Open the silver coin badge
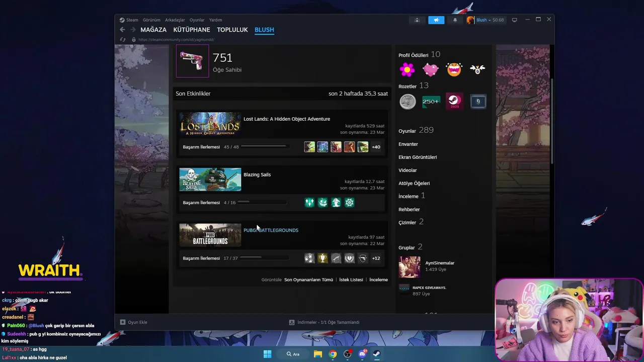Screen dimensions: 644x362 click(408, 102)
